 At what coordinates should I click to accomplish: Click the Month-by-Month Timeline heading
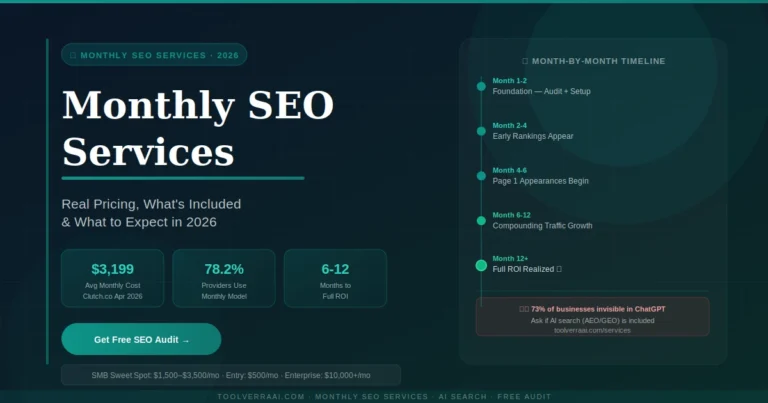[594, 61]
